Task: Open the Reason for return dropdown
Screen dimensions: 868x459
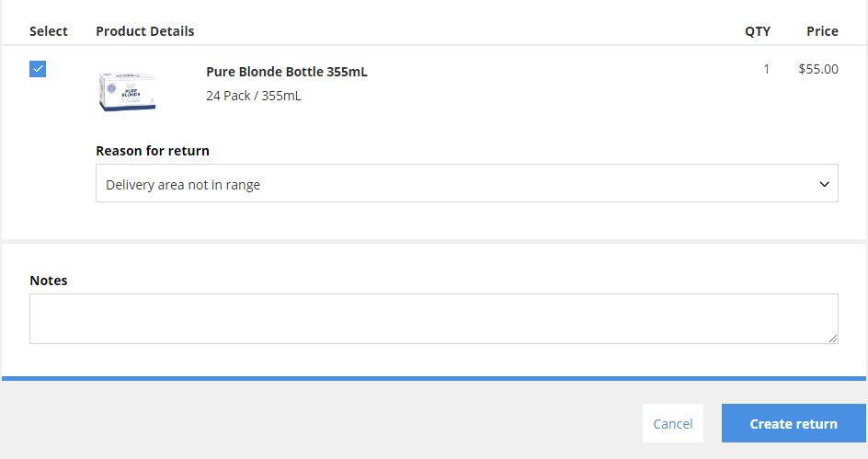Action: (467, 183)
